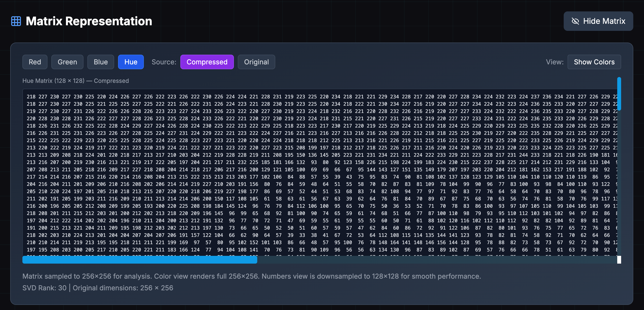Switch view using Show Colors
Image resolution: width=644 pixels, height=310 pixels.
[x=594, y=62]
